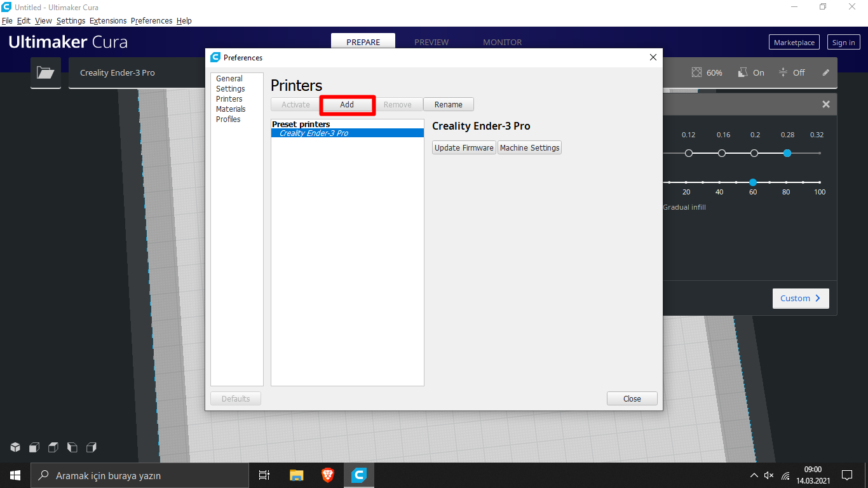Open the Extensions menu
This screenshot has height=488, width=868.
[108, 21]
